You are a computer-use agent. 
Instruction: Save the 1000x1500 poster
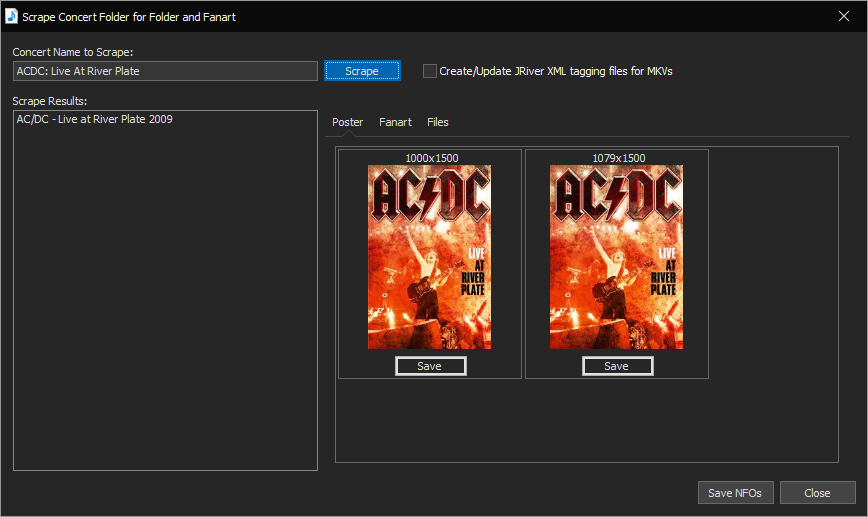430,366
